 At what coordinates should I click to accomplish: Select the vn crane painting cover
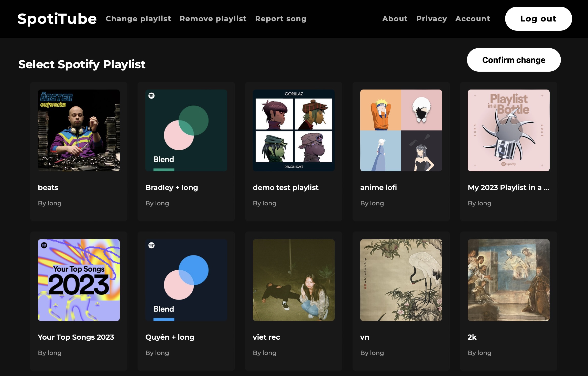tap(401, 280)
